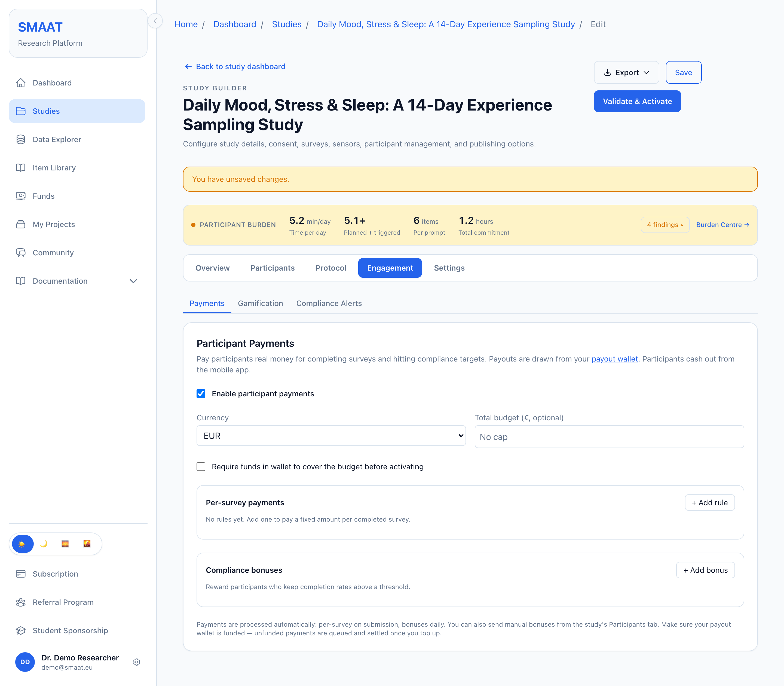Open the Burden Centre link

722,225
